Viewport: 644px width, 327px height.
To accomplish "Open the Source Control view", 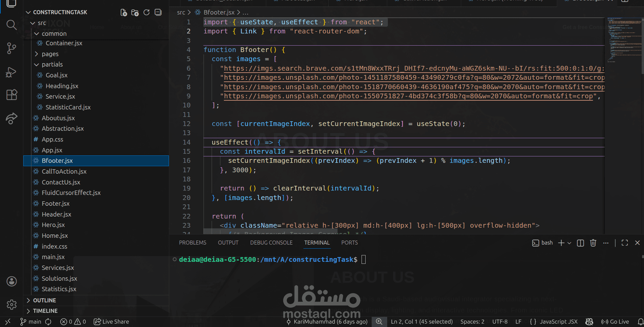I will click(x=11, y=48).
